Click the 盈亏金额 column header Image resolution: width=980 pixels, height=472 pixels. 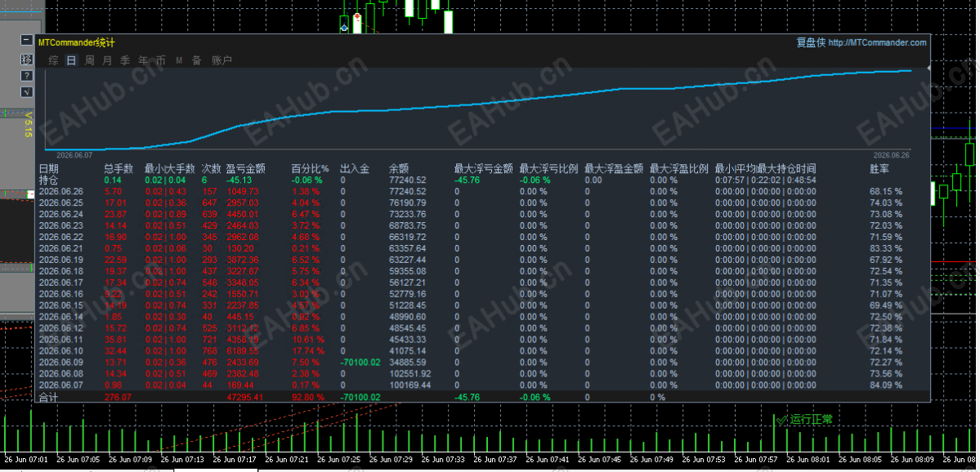tap(246, 168)
